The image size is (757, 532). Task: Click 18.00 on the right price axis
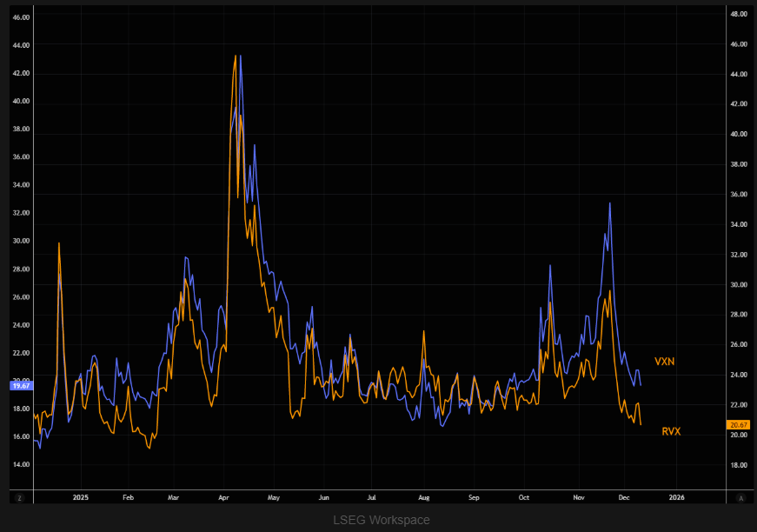pos(739,465)
